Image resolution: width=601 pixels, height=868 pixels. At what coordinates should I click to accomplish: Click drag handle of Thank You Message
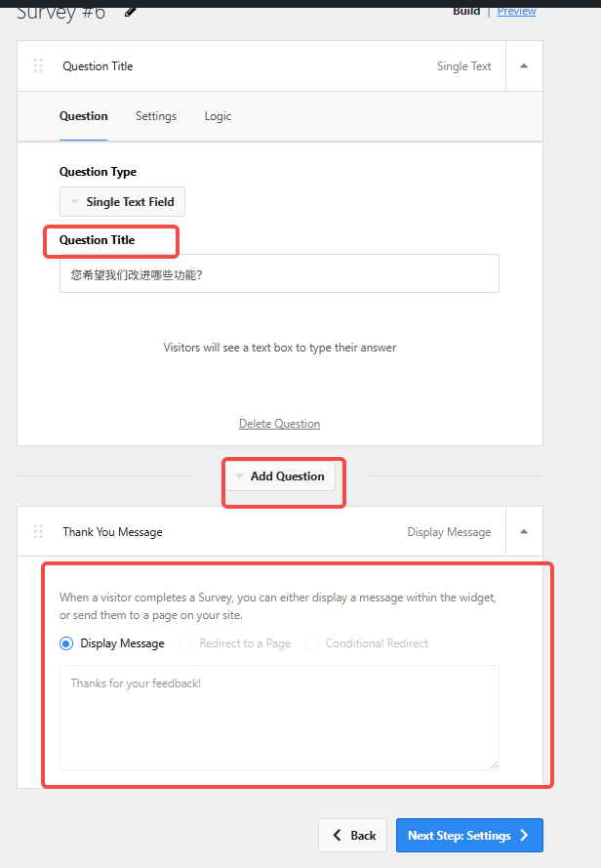coord(38,531)
